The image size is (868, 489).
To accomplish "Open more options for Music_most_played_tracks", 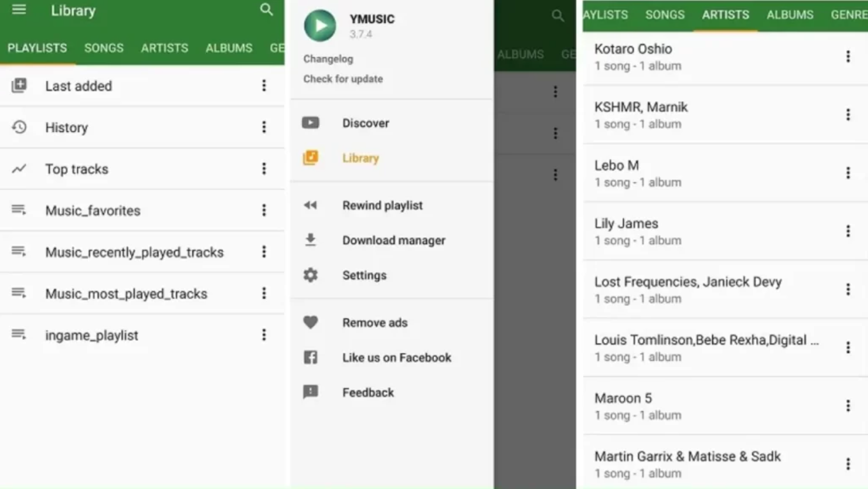I will (264, 293).
